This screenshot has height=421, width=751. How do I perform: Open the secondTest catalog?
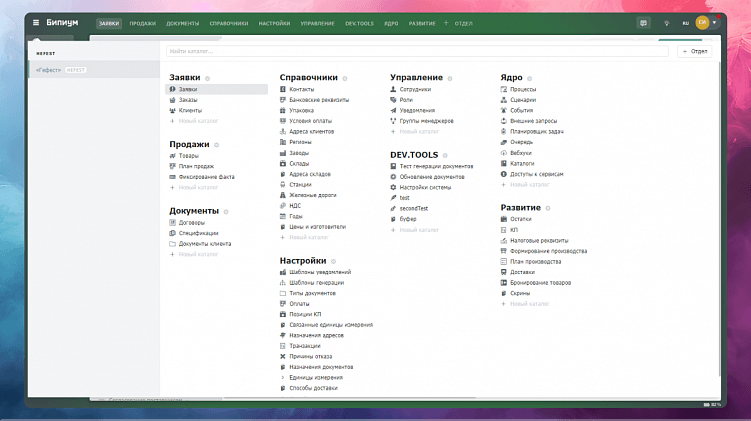coord(414,208)
